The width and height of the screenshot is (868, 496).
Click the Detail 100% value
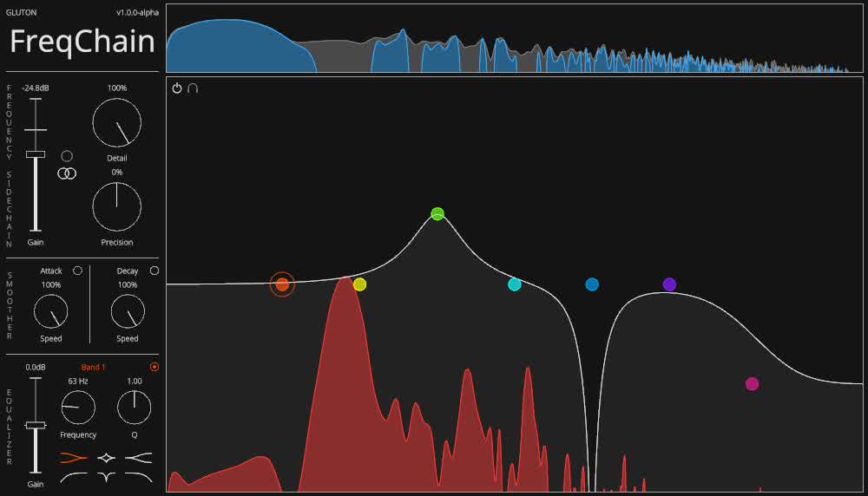tap(117, 88)
